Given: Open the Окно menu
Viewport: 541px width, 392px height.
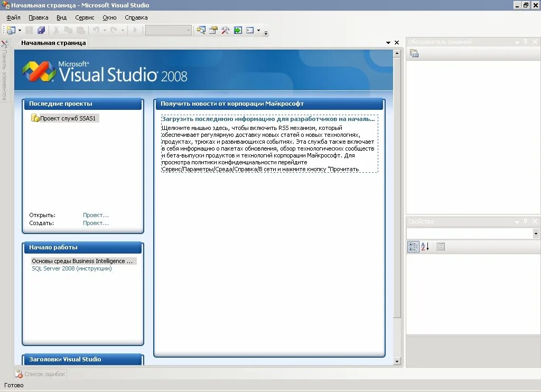Looking at the screenshot, I should (x=109, y=17).
